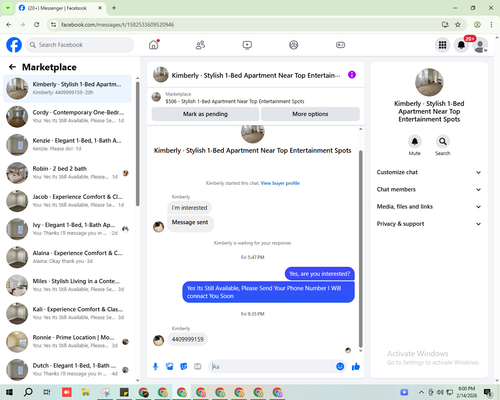The height and width of the screenshot is (400, 500).
Task: Click the chat messages scrollbar
Action: (360, 248)
